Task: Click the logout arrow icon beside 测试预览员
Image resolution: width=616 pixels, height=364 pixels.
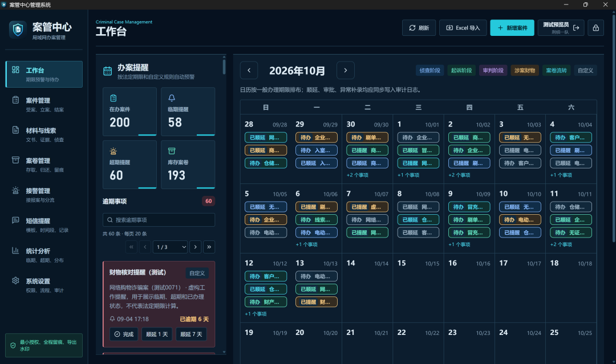Action: point(576,28)
